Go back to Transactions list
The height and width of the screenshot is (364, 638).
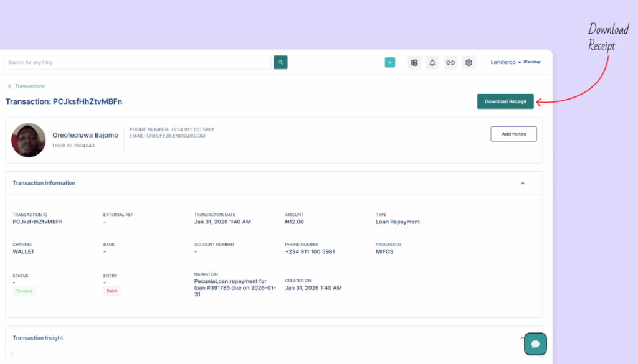click(30, 86)
